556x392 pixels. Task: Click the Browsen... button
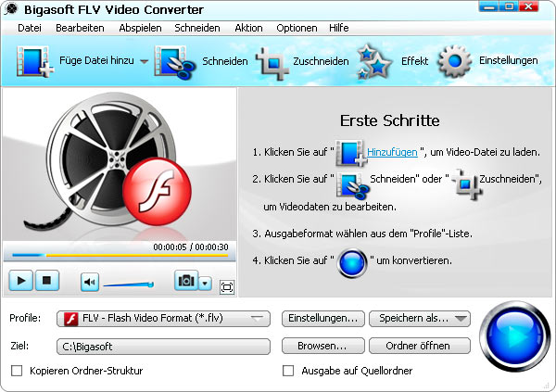323,346
